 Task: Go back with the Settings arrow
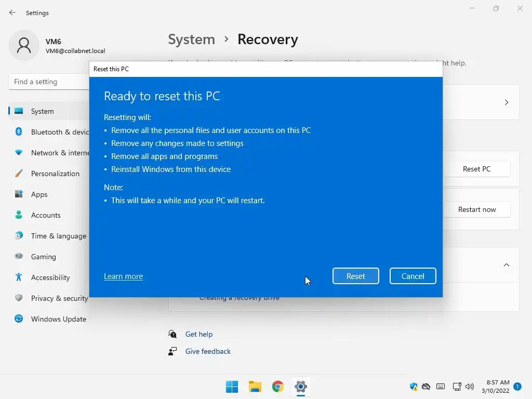[x=12, y=12]
